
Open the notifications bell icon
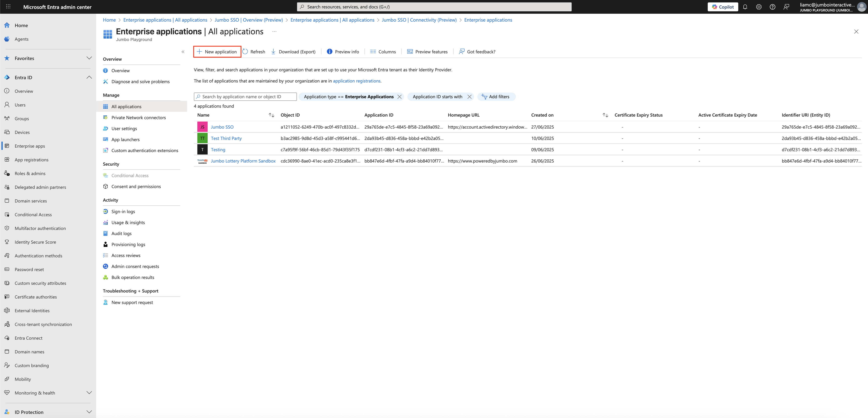click(745, 7)
